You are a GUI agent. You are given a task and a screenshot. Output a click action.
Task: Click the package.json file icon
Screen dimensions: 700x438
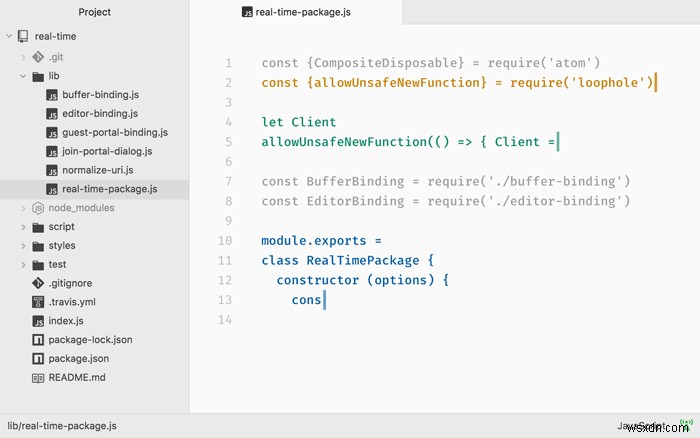38,359
